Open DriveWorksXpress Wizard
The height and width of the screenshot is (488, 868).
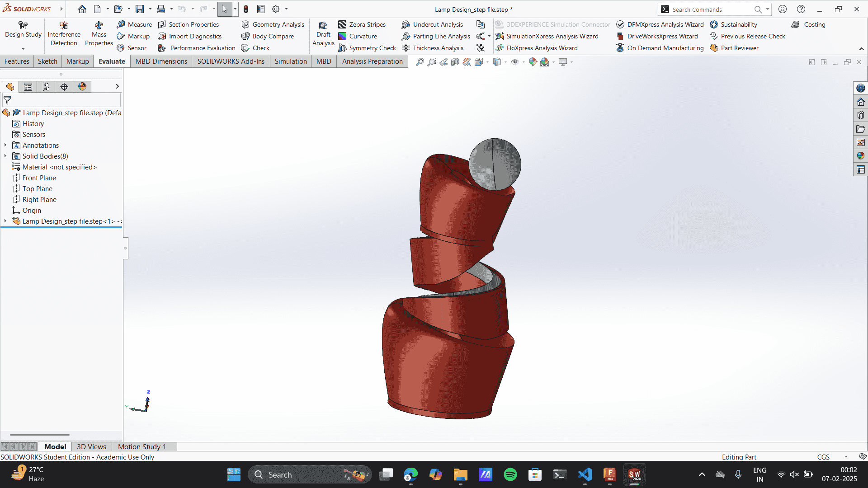657,36
